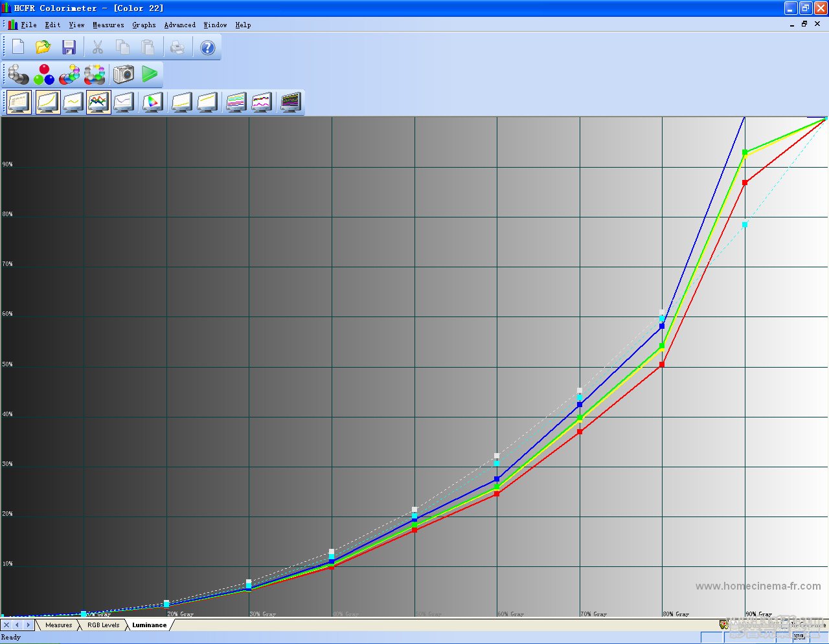
Task: Open the File menu
Action: click(x=28, y=25)
